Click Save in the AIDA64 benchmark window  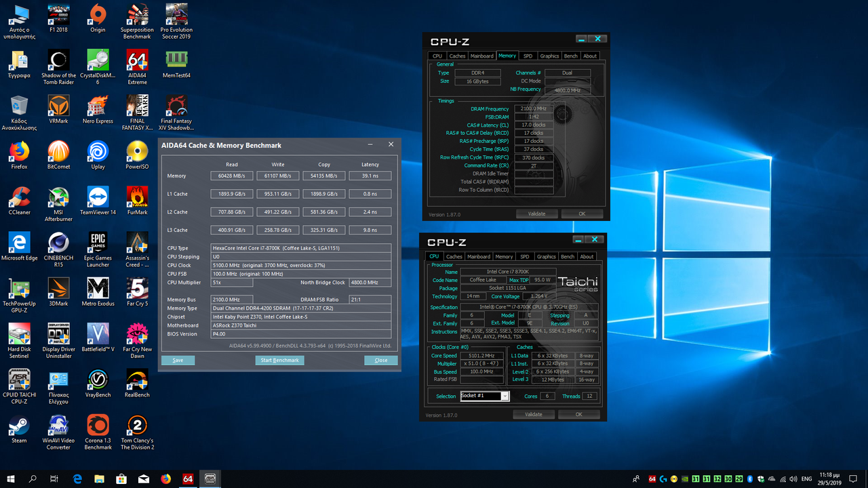178,360
